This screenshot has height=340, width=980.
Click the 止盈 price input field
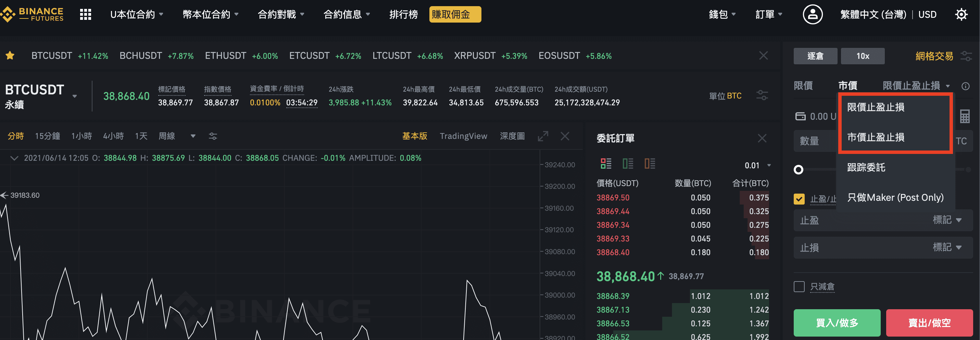point(883,220)
